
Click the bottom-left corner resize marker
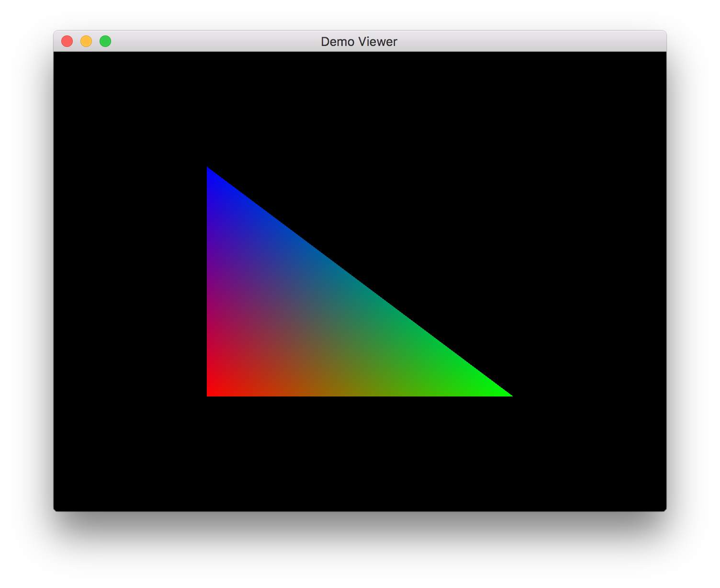(x=55, y=510)
